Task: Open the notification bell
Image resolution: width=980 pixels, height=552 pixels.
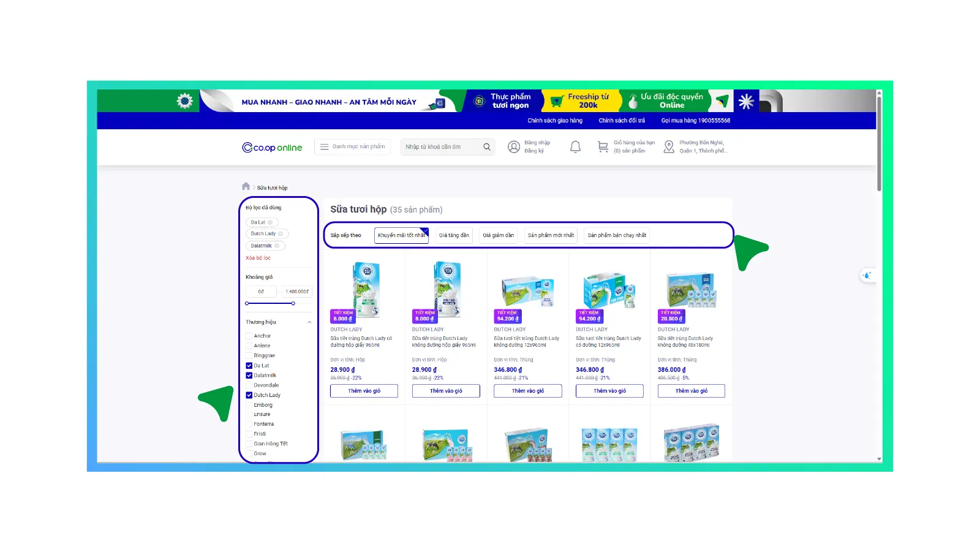Action: coord(575,147)
